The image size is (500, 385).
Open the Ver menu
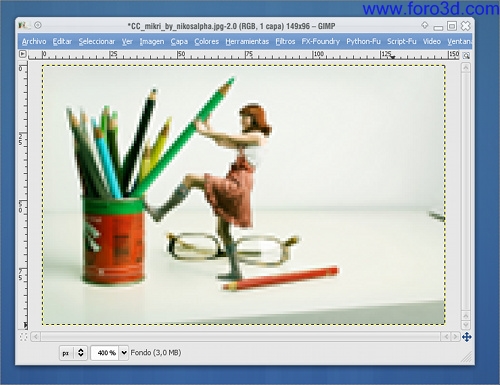pos(127,41)
